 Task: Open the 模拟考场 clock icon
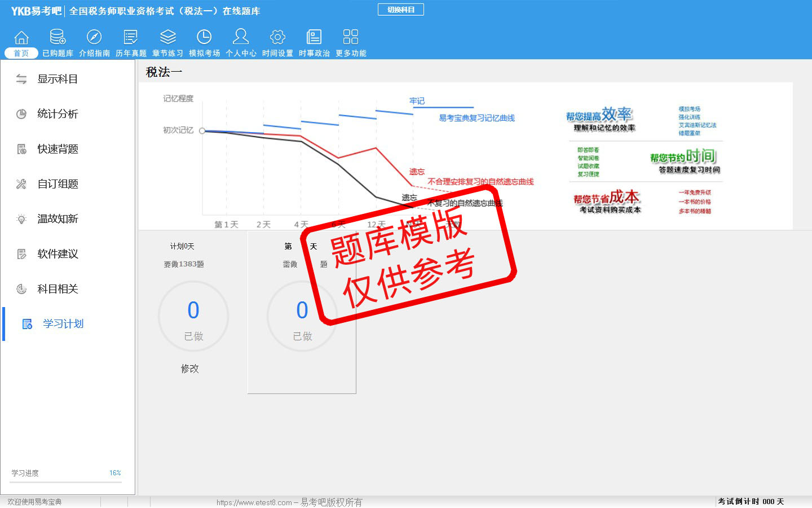[x=204, y=38]
